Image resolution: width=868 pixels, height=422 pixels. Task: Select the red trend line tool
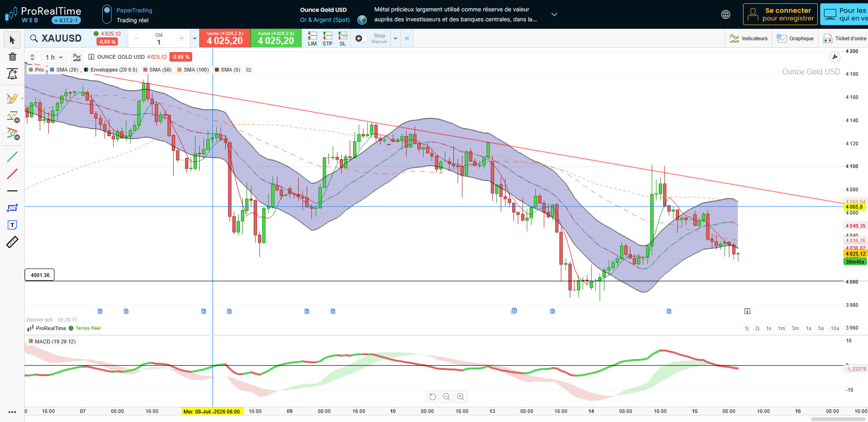point(12,174)
